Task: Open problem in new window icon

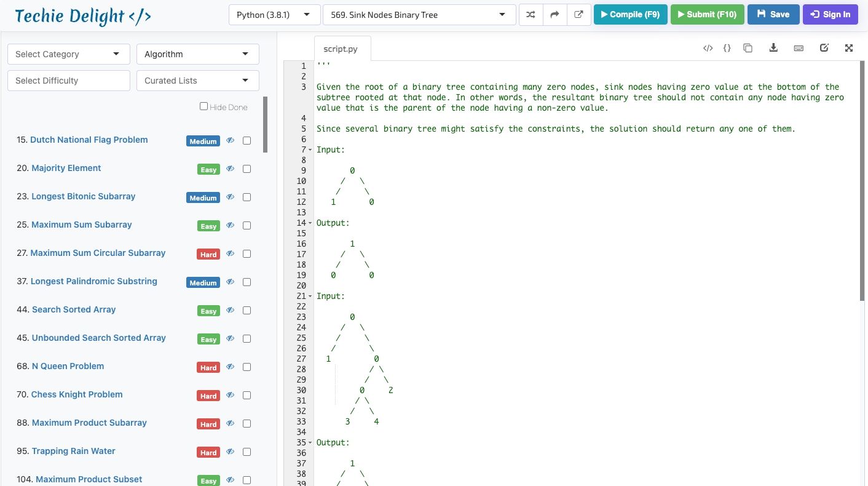Action: click(578, 15)
